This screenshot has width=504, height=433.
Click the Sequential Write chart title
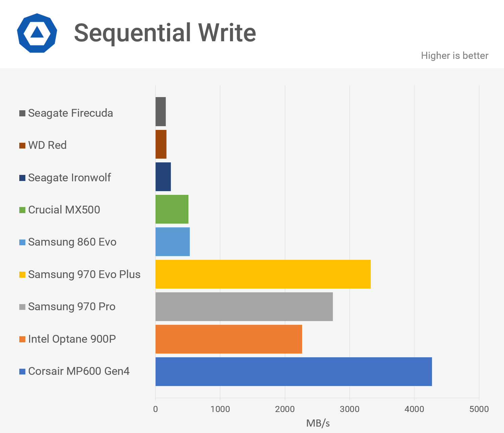point(165,33)
